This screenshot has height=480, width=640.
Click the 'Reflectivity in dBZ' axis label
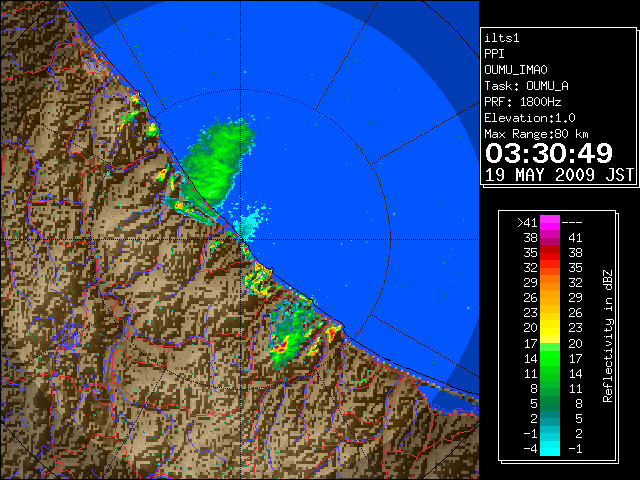click(x=608, y=336)
